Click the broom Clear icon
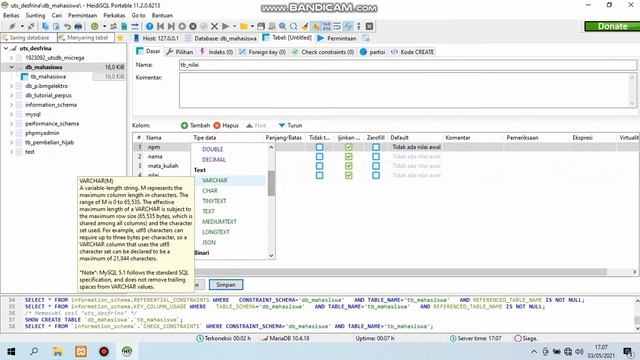The width and height of the screenshot is (640, 360). [304, 26]
